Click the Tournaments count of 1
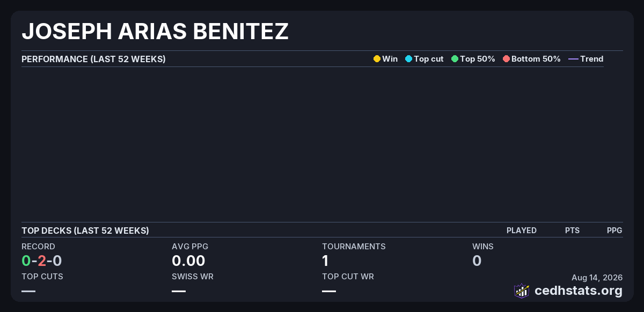 coord(325,261)
